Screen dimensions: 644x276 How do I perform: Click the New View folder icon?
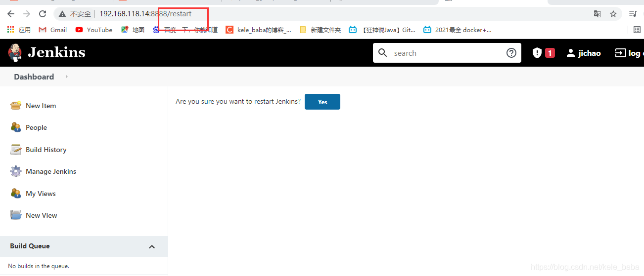point(16,215)
